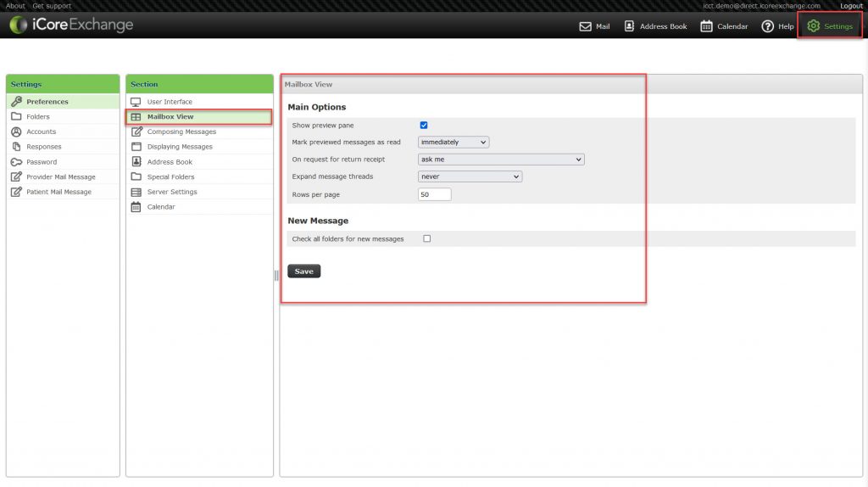
Task: Open the Mail envelope icon
Action: 585,26
